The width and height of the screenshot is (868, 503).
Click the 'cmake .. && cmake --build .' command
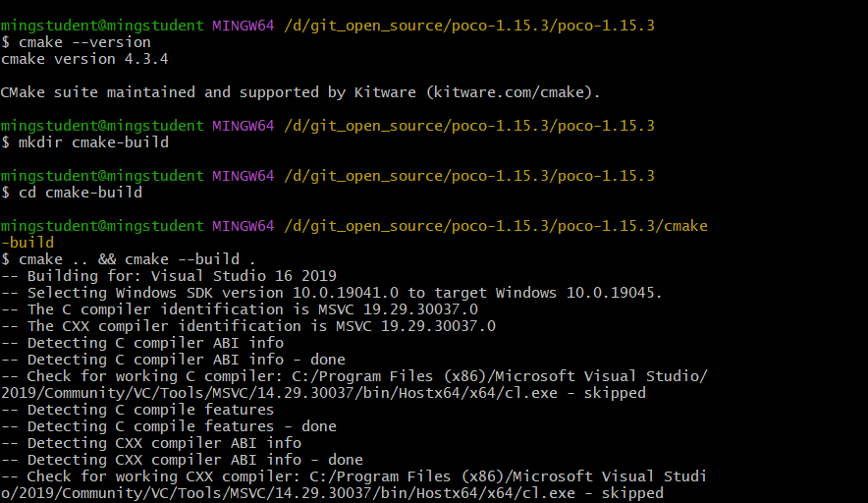click(129, 259)
